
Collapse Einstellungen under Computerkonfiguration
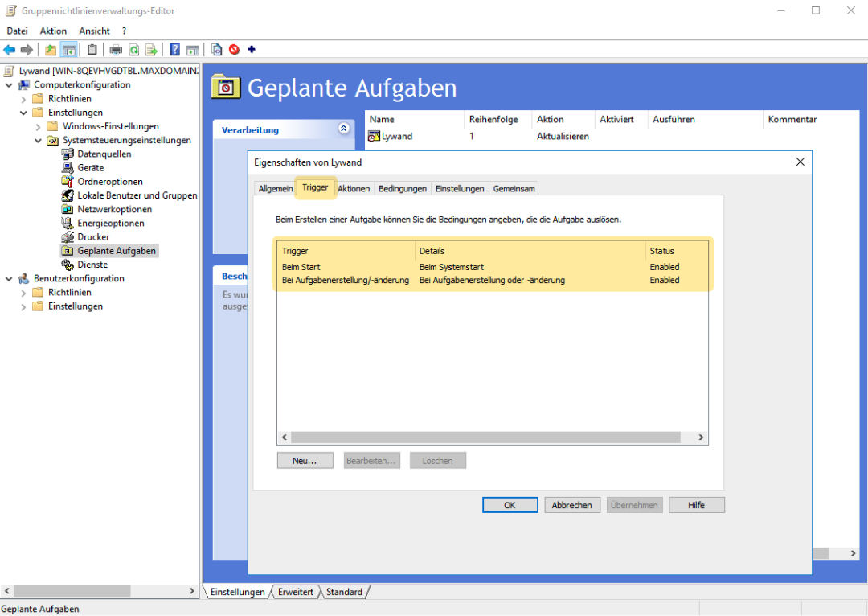click(x=23, y=113)
